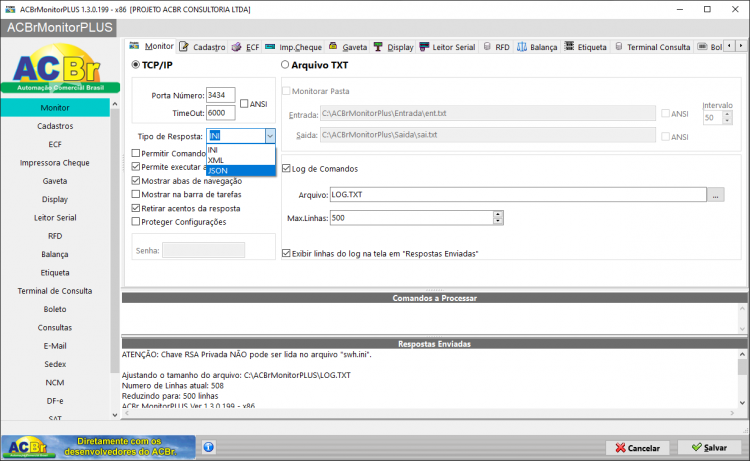Collapse the Tipo de Resposta dropdown arrow
Viewport: 750px width, 461px height.
270,136
